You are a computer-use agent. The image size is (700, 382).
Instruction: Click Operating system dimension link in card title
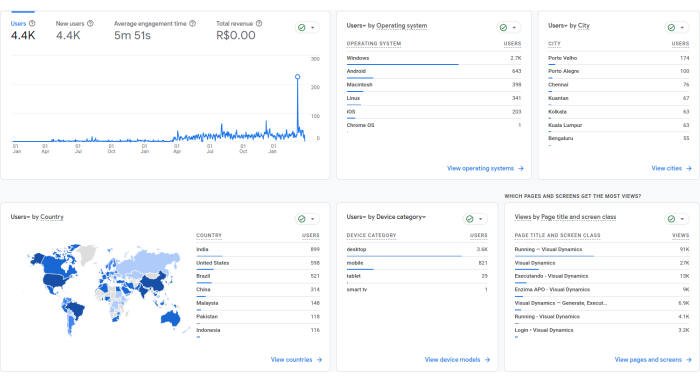(402, 26)
